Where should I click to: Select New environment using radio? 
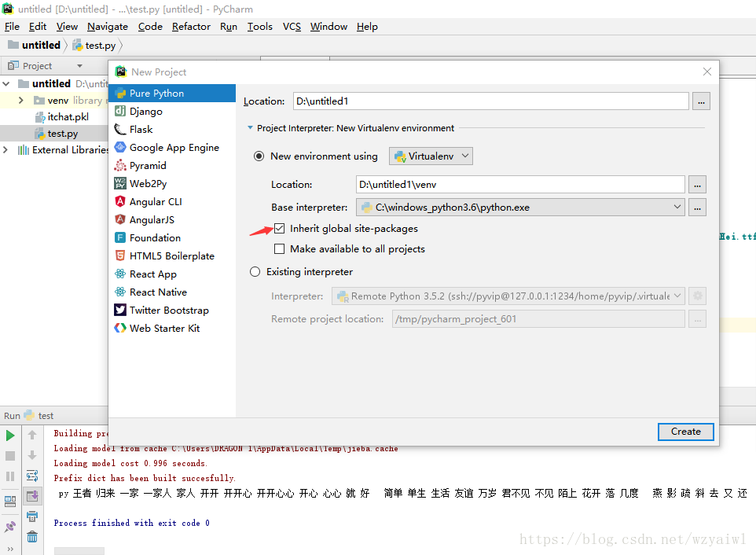pyautogui.click(x=259, y=156)
